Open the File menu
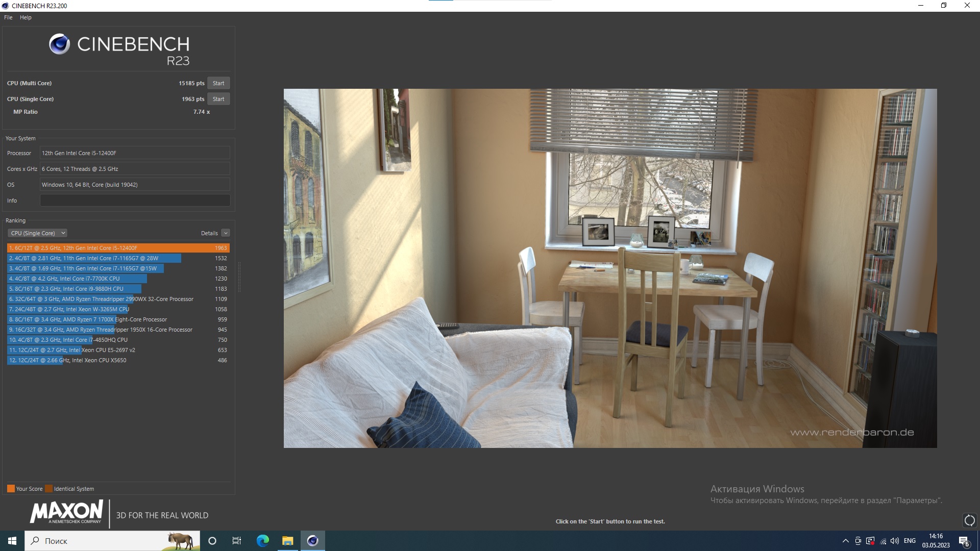This screenshot has height=551, width=980. tap(8, 17)
